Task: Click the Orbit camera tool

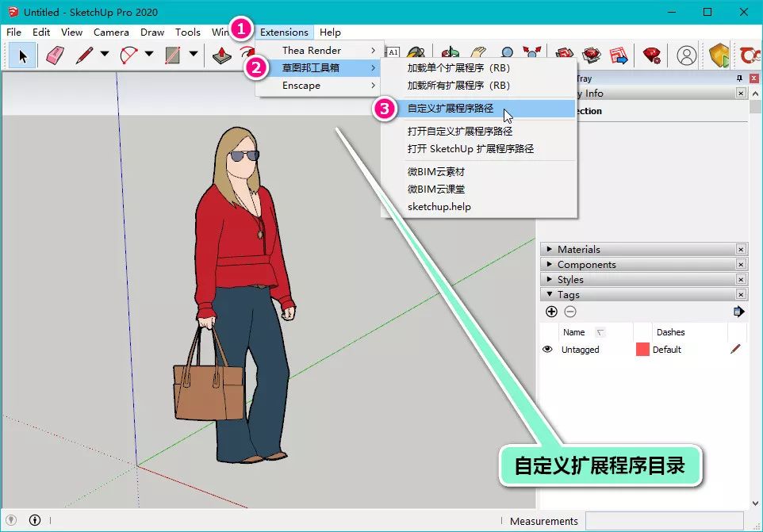Action: (x=450, y=52)
